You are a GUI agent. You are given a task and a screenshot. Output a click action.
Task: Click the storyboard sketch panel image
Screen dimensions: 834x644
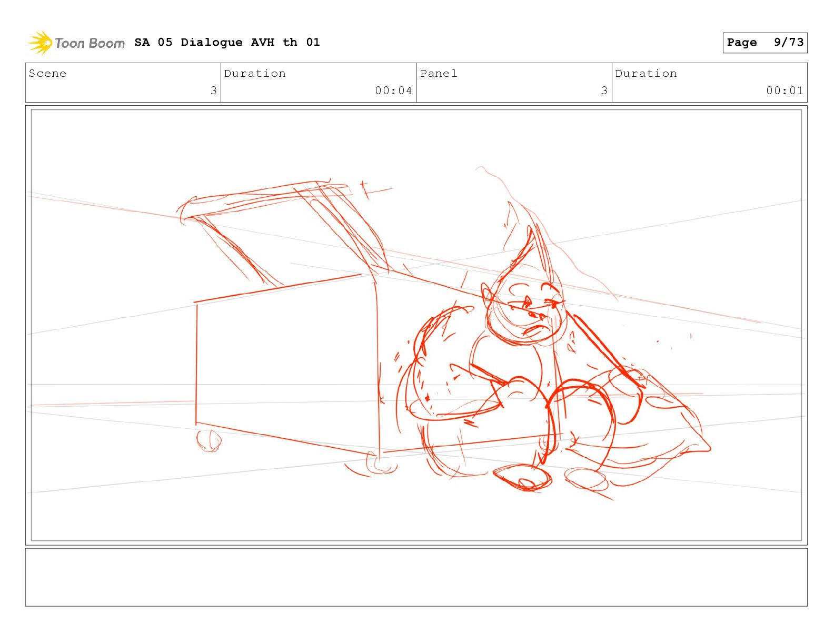[x=416, y=325]
